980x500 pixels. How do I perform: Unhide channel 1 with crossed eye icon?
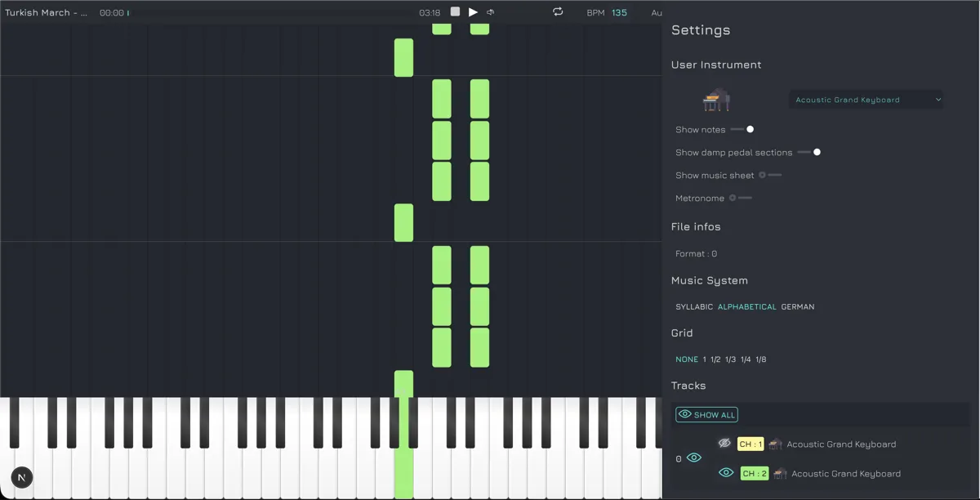point(724,444)
